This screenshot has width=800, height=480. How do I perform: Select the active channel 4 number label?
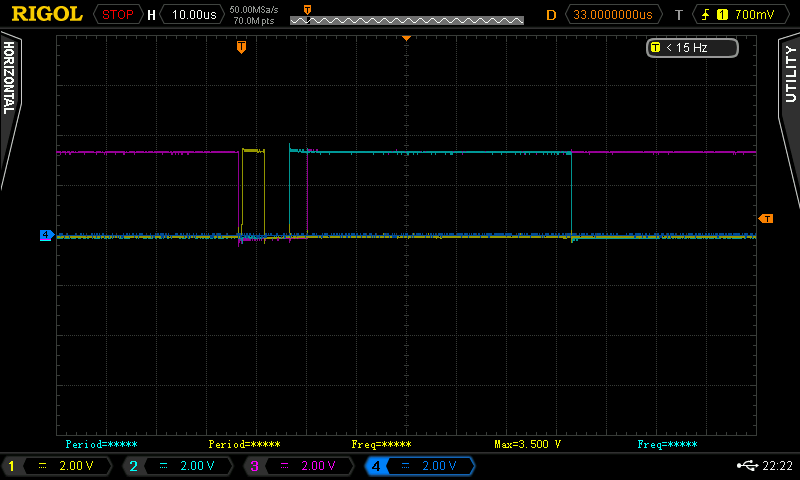point(376,466)
